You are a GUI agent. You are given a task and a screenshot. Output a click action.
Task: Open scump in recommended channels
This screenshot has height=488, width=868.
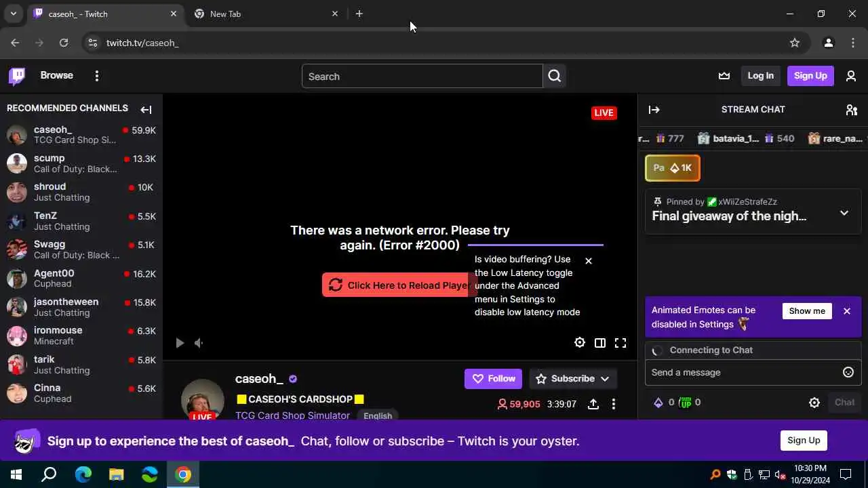pos(81,163)
